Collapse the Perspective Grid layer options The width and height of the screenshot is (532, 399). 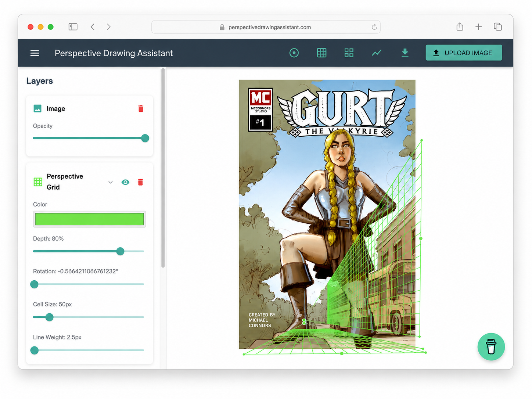110,182
